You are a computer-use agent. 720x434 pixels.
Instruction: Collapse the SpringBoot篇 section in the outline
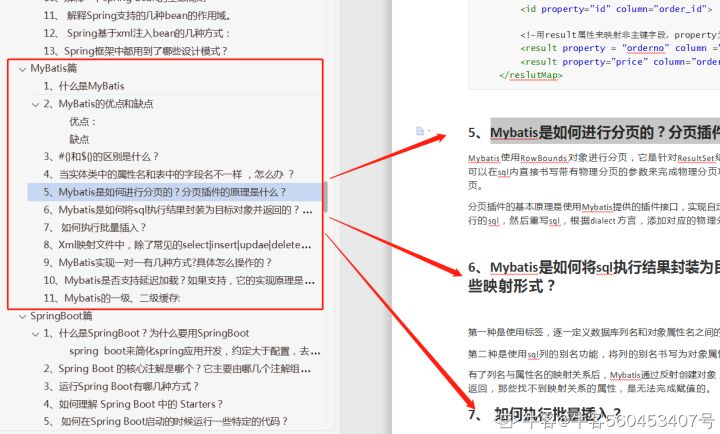tap(22, 316)
